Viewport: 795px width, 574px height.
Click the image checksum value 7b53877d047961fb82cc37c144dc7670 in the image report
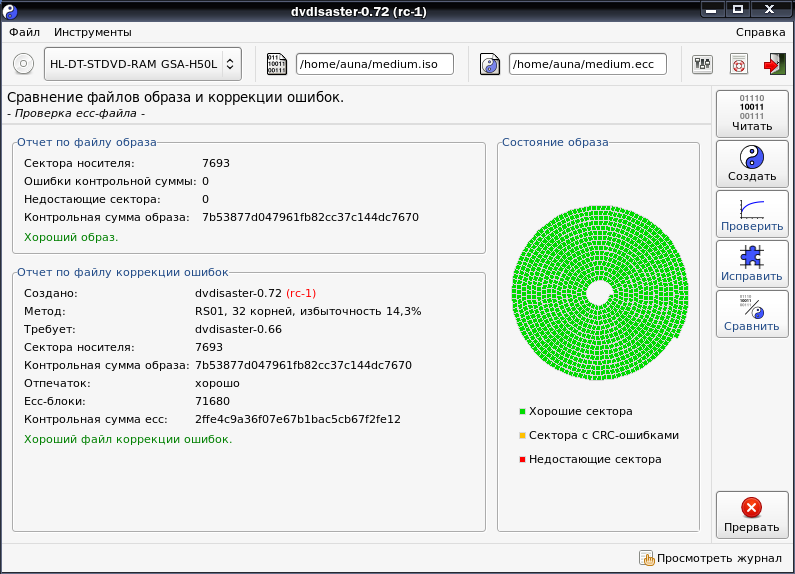[310, 218]
